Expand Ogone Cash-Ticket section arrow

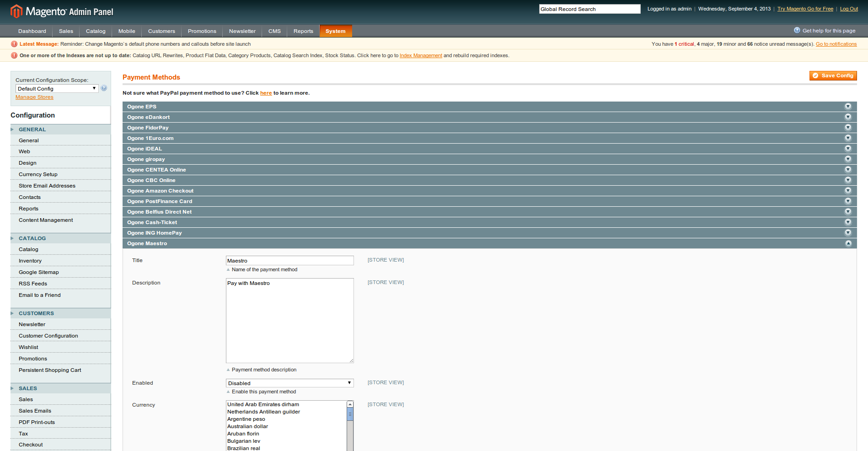click(x=848, y=222)
